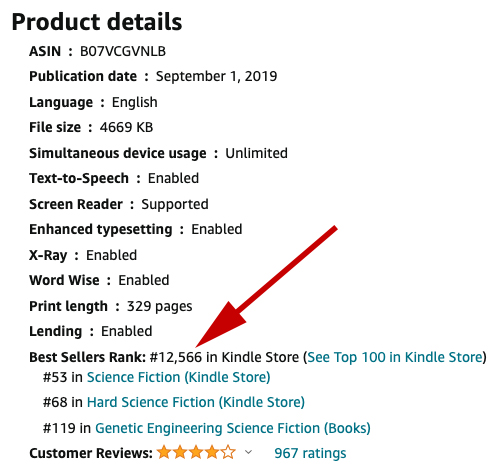Select the ASIN value B07VCGVNLB

123,51
